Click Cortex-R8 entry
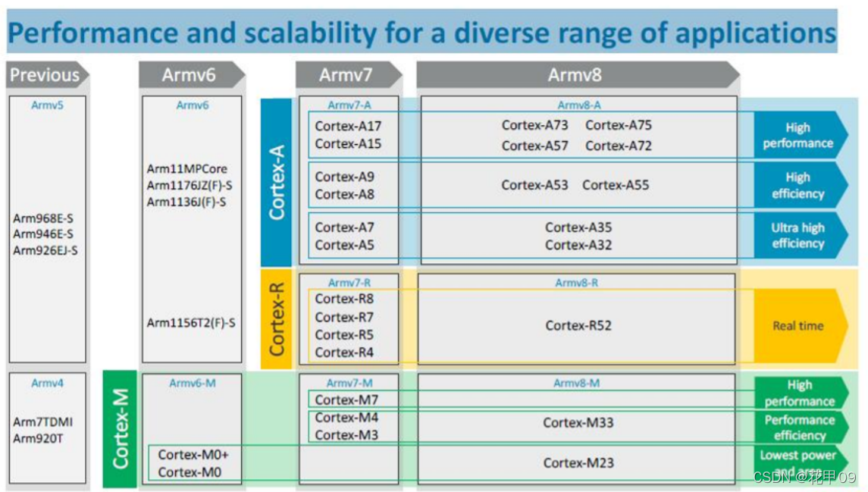The image size is (868, 492). 344,299
